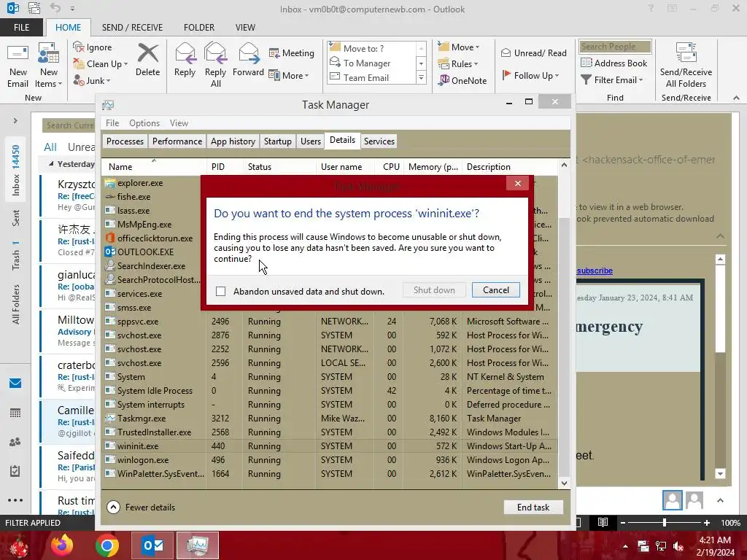Switch to FOLDER ribbon tab
Viewport: 747px width, 560px height.
click(199, 28)
